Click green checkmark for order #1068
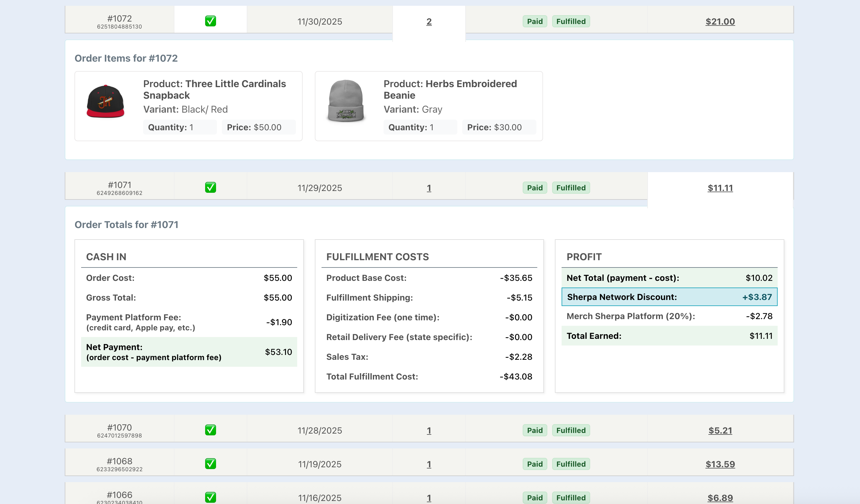Image resolution: width=860 pixels, height=504 pixels. tap(210, 464)
